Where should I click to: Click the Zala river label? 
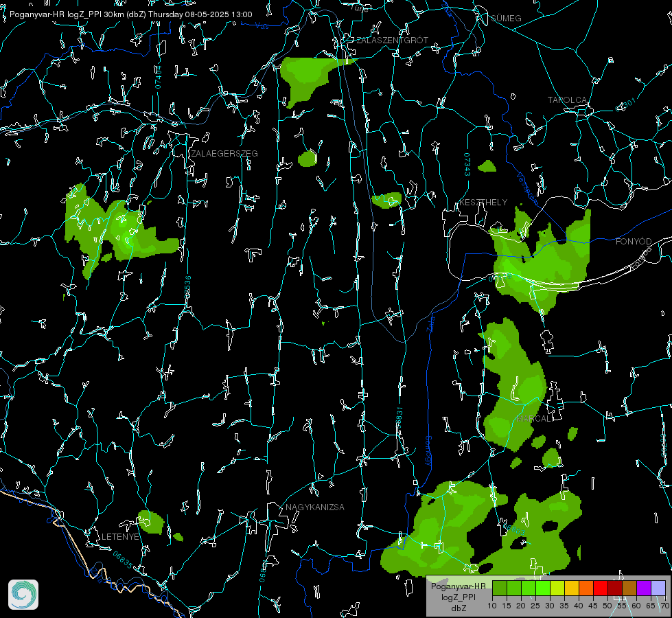tap(431, 323)
